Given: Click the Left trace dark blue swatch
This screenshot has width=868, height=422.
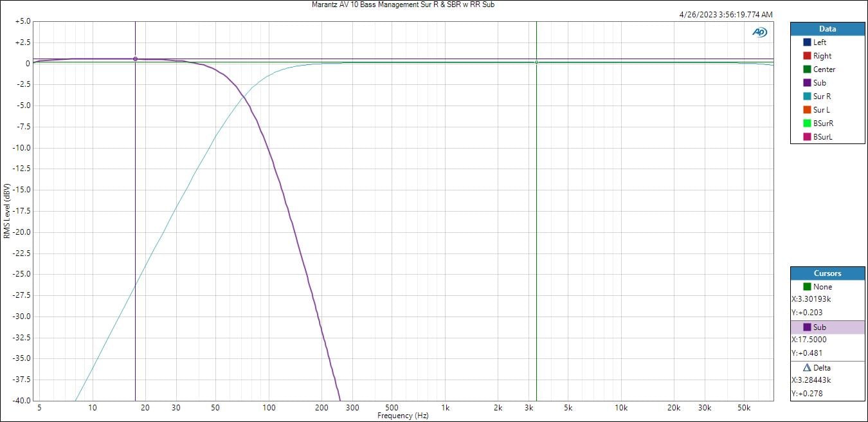Looking at the screenshot, I should pos(807,42).
